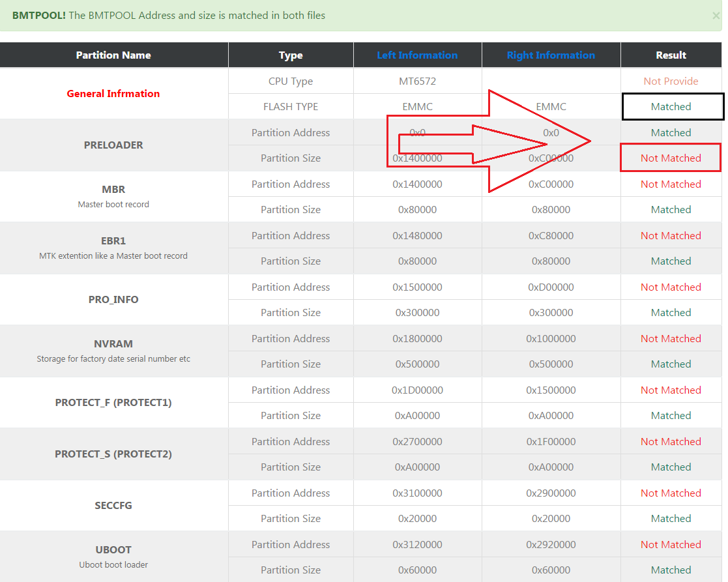
Task: Click SECCFG right address 0x2900000
Action: pos(551,493)
